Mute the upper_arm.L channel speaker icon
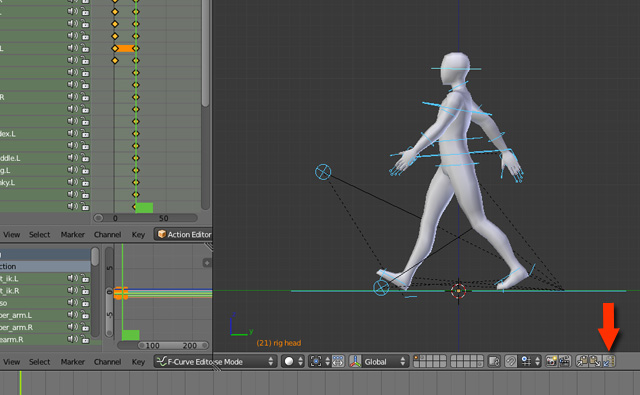 (73, 315)
